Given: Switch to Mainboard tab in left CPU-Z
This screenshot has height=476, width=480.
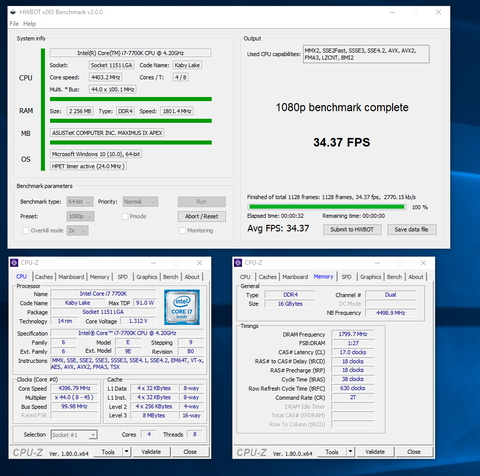Looking at the screenshot, I should [x=71, y=277].
